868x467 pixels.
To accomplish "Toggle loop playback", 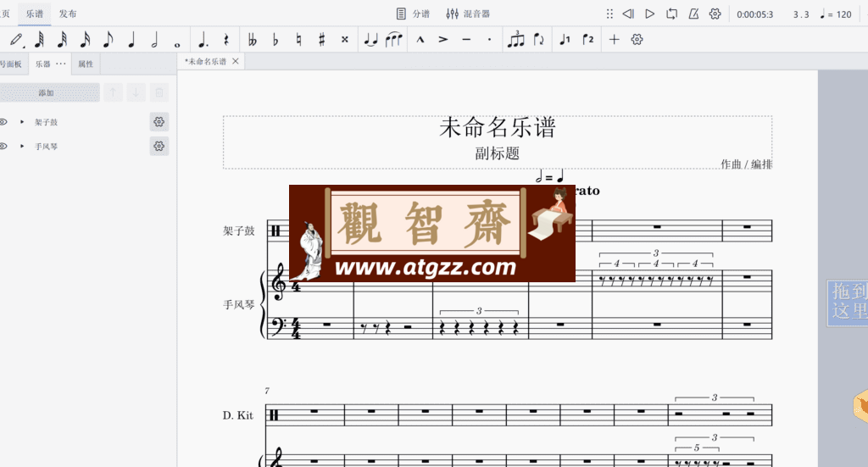I will pyautogui.click(x=671, y=14).
